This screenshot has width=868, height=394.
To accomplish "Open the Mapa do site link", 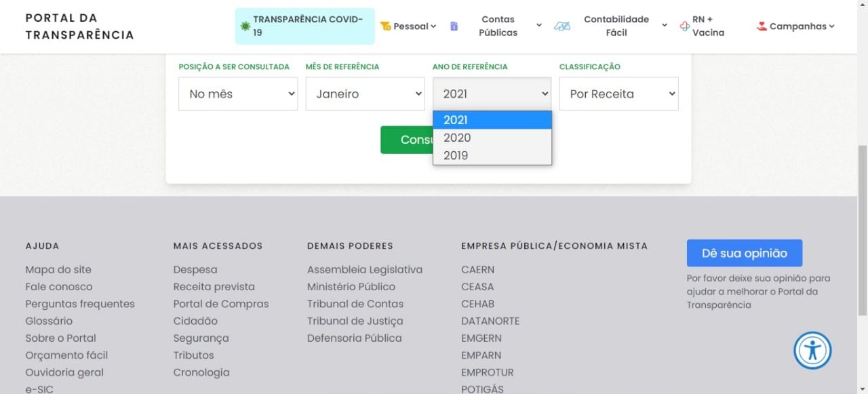I will point(58,270).
